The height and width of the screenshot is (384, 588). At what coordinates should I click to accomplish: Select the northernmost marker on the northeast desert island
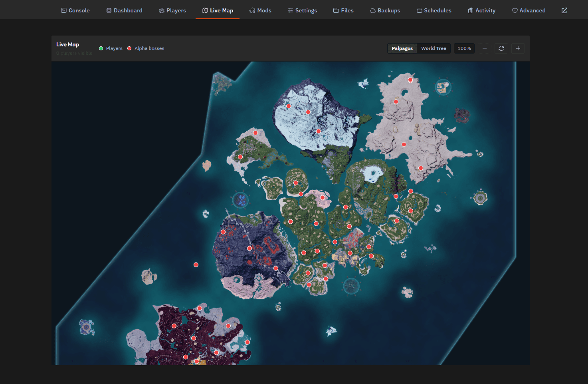[x=410, y=80]
